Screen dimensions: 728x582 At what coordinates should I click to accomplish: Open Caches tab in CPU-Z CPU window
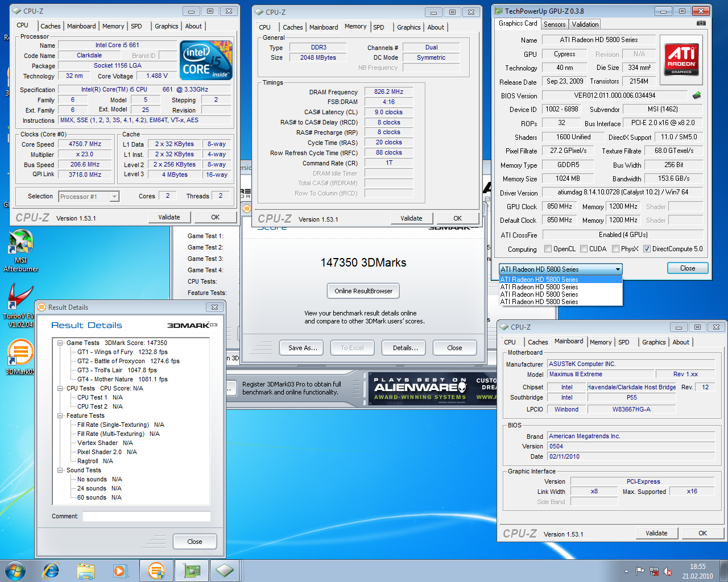pos(50,26)
